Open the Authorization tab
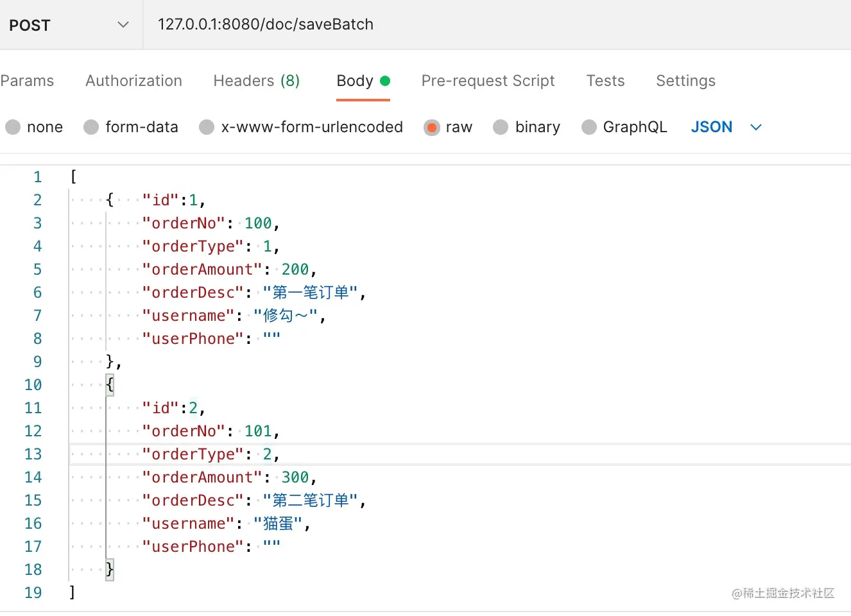Viewport: 851px width, 616px height. tap(133, 81)
